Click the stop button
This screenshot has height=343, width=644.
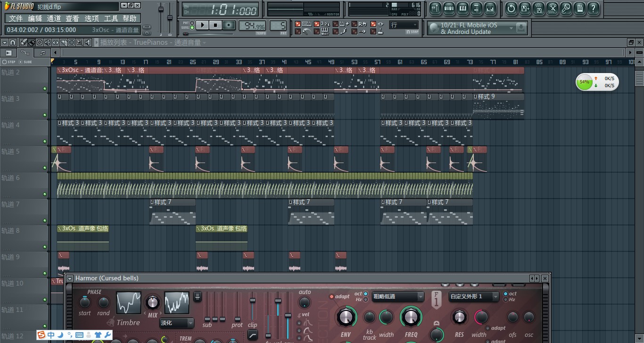(x=215, y=25)
